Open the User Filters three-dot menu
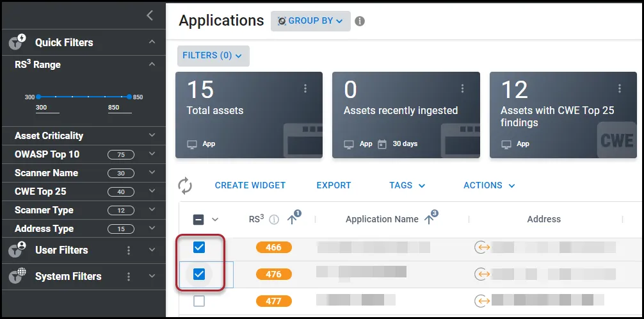644x319 pixels. (x=129, y=250)
